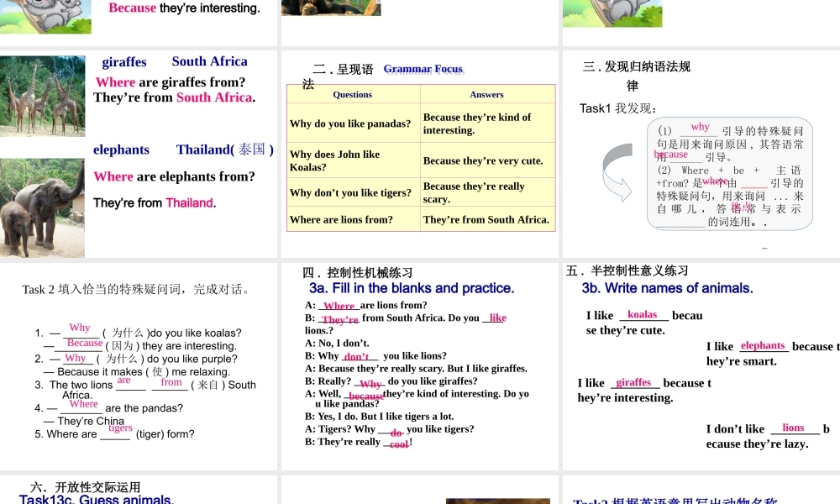Click the 'giraffes' answer in 3b slide
The height and width of the screenshot is (504, 840).
click(x=633, y=382)
